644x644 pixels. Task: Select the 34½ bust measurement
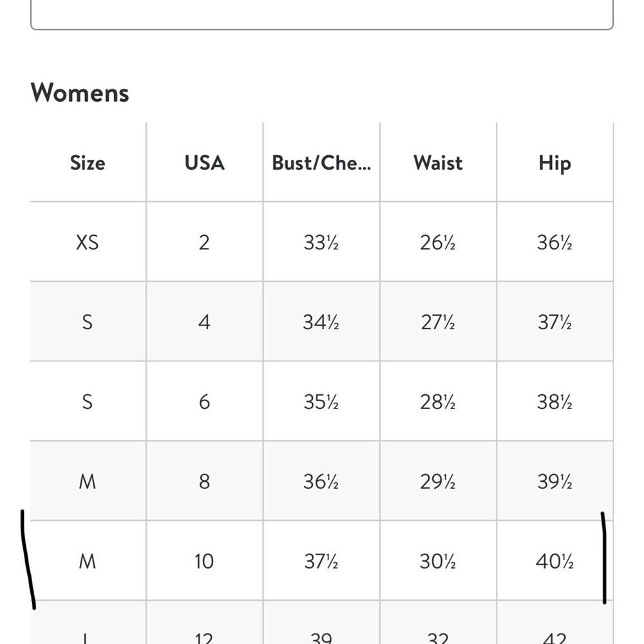[x=321, y=322]
